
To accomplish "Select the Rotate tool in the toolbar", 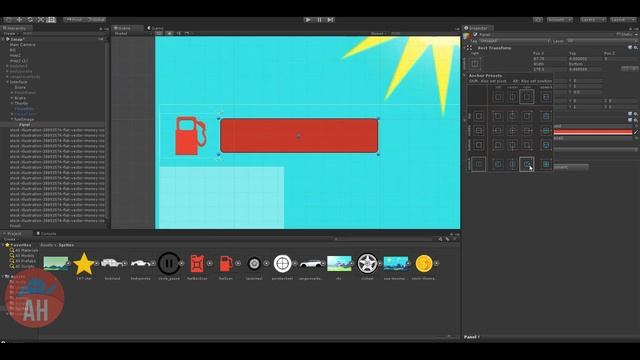I will point(30,20).
